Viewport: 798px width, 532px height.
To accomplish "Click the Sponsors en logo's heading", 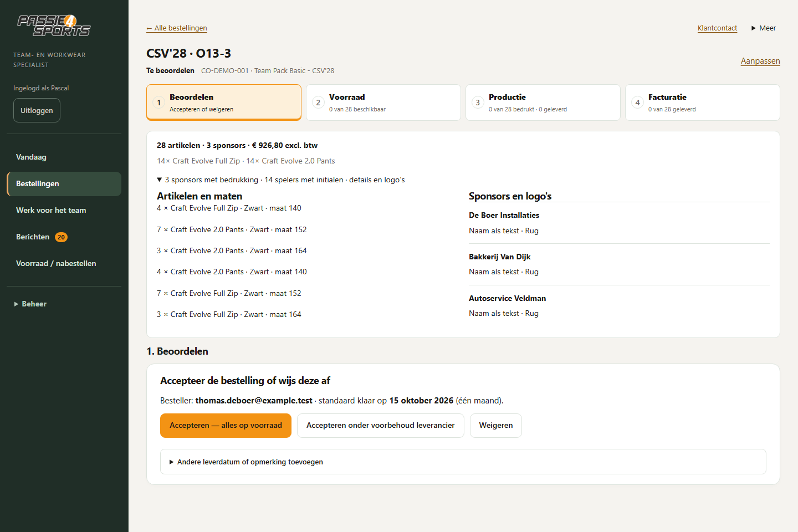I will click(510, 196).
